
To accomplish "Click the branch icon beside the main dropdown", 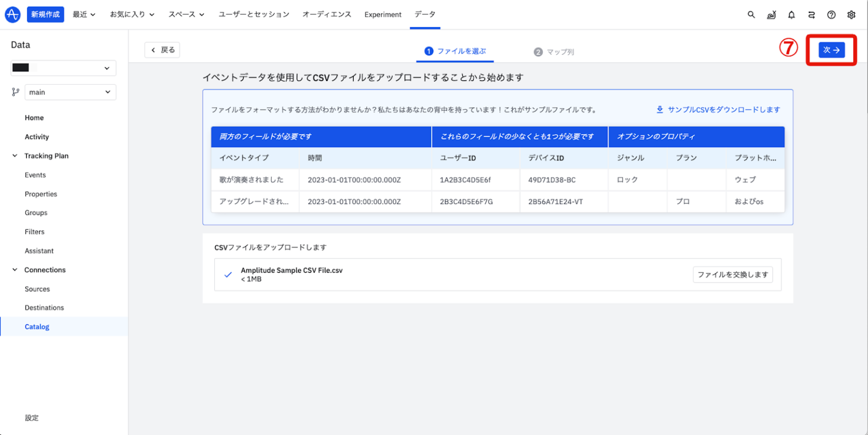I will click(x=15, y=92).
